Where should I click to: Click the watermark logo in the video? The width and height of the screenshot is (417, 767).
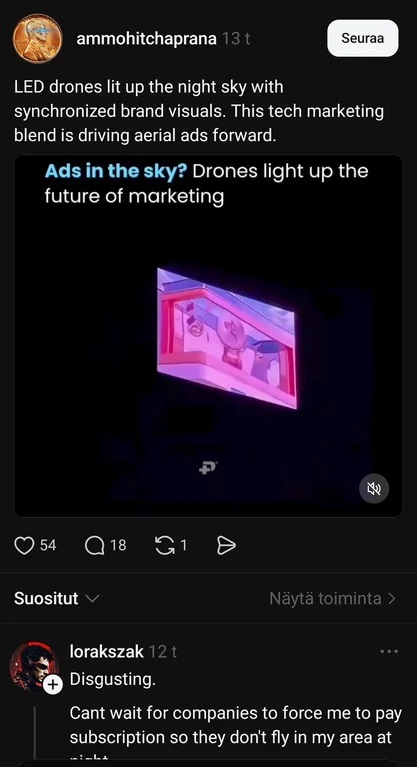coord(208,468)
